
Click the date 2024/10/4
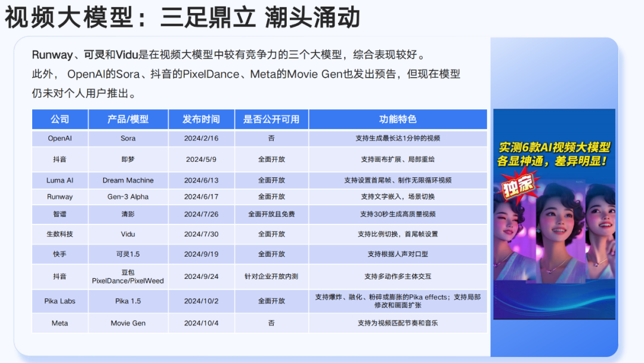202,324
